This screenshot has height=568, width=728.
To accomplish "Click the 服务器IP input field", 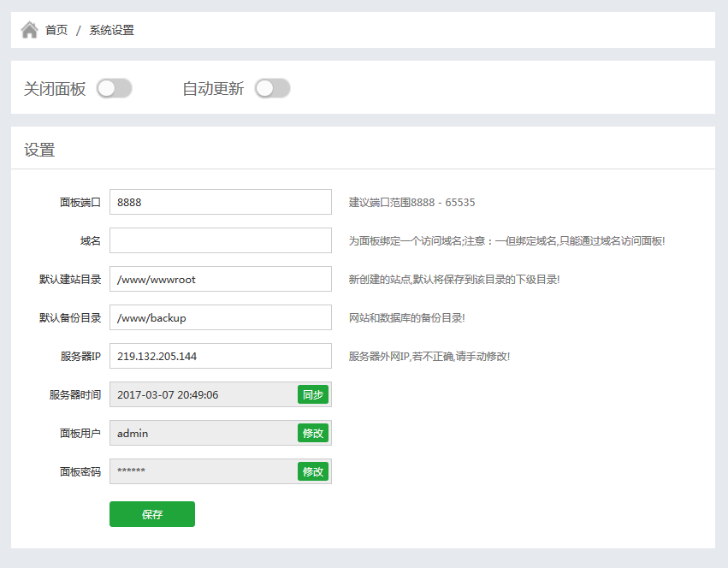I will 220,356.
